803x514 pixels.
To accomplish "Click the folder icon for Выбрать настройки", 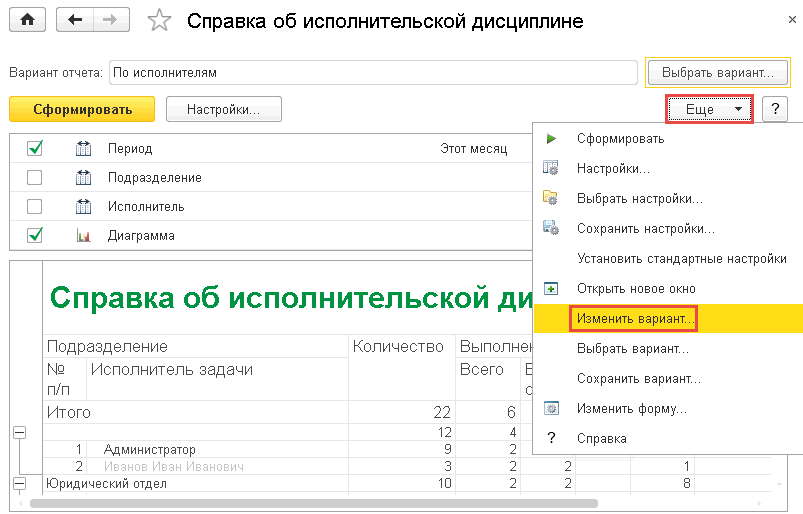I will (x=551, y=198).
